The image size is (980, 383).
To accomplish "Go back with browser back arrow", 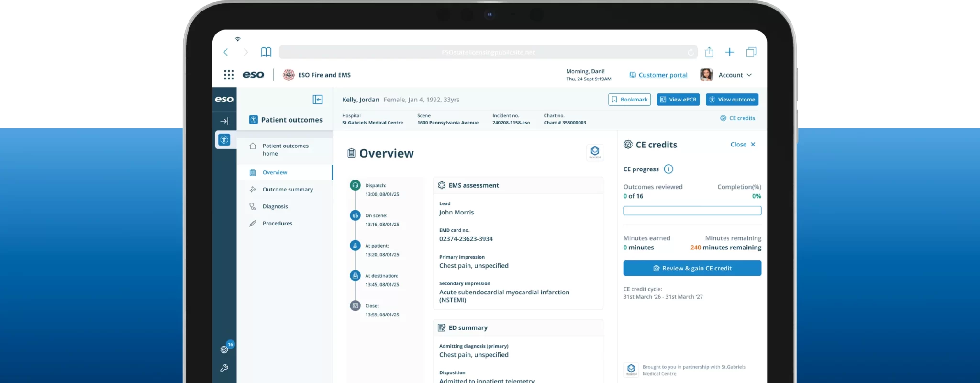I will coord(226,52).
